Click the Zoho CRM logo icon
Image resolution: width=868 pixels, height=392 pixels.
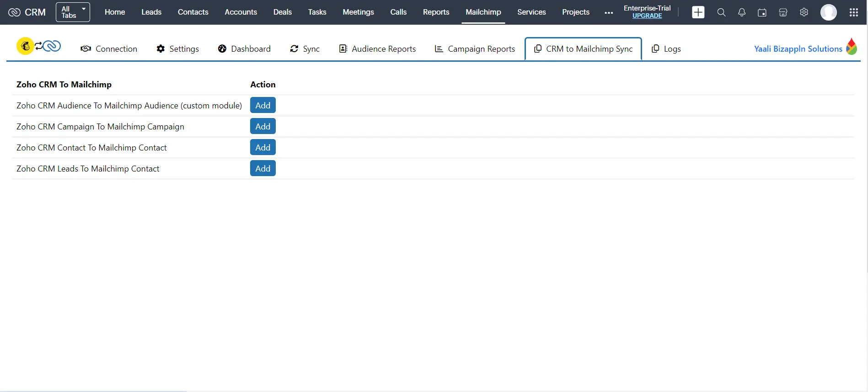[14, 12]
